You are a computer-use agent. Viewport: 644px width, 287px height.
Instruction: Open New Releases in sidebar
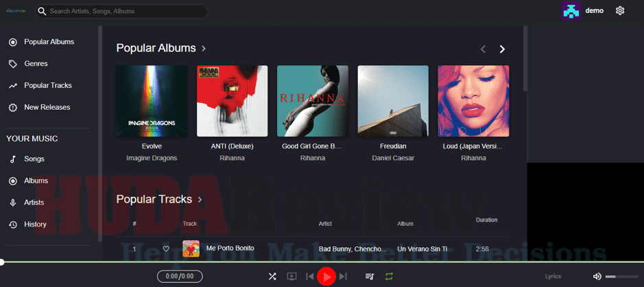click(x=47, y=107)
